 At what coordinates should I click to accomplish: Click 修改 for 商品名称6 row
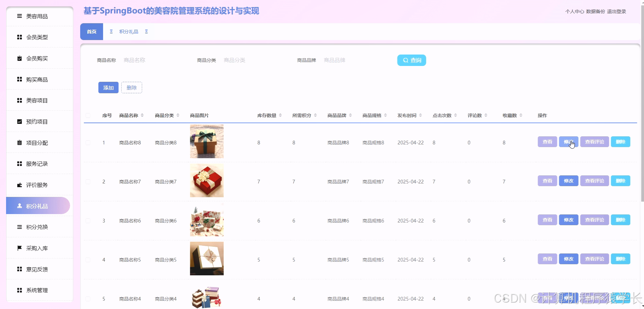tap(569, 220)
